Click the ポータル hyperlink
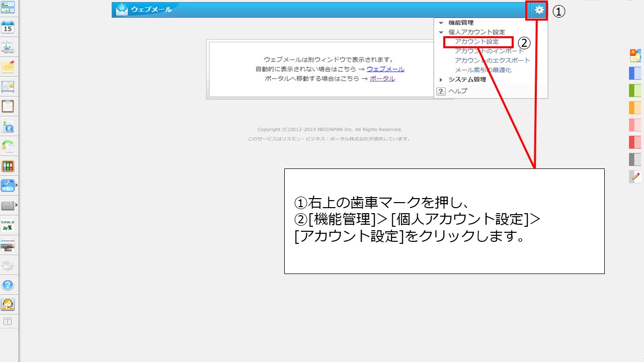The height and width of the screenshot is (362, 644). coord(382,78)
